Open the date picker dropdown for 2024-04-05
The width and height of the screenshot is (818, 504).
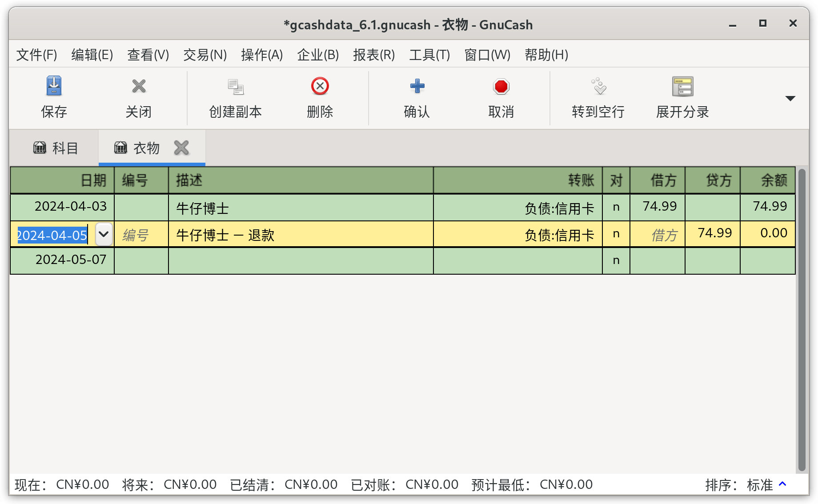(104, 234)
